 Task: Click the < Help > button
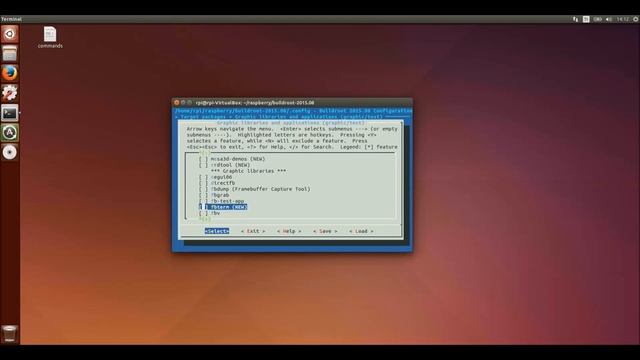click(289, 231)
